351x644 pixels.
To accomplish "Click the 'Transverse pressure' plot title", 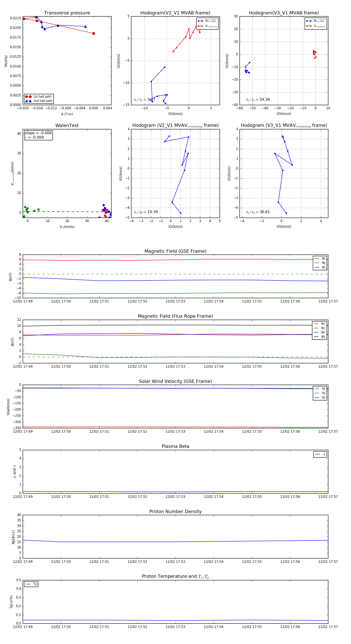I will pos(67,13).
